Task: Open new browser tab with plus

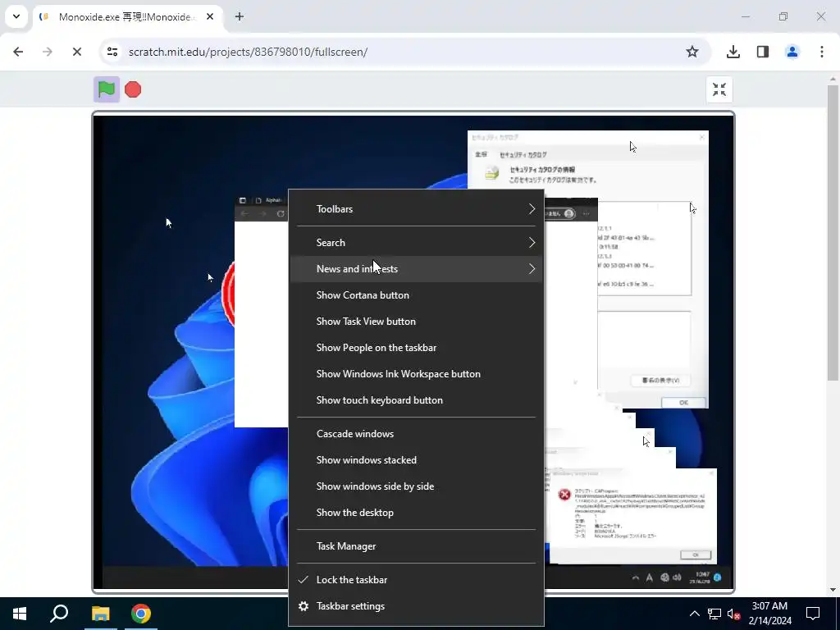Action: point(240,16)
